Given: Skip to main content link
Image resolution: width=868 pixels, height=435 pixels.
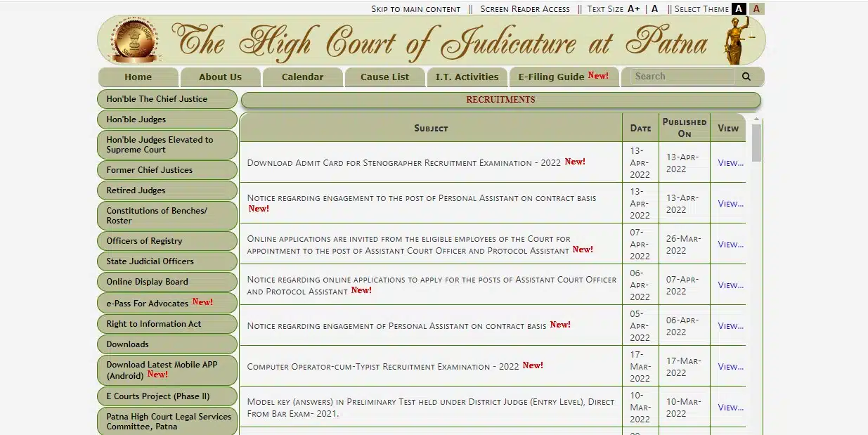Looking at the screenshot, I should tap(416, 9).
